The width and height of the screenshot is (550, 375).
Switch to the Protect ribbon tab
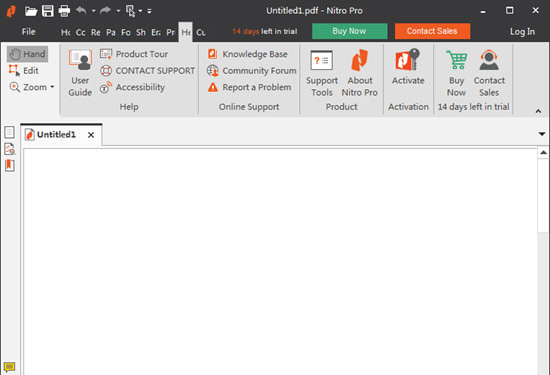(170, 33)
